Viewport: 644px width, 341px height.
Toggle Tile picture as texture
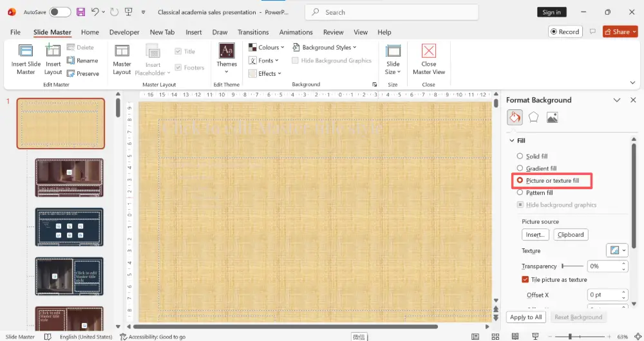tap(554, 279)
